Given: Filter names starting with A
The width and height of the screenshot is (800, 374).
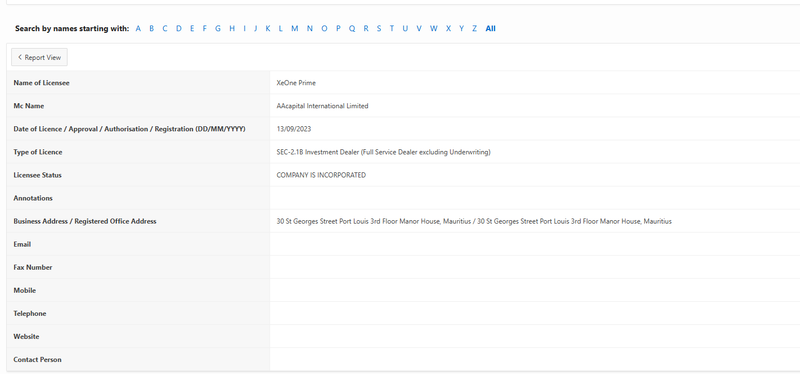Looking at the screenshot, I should tap(138, 29).
